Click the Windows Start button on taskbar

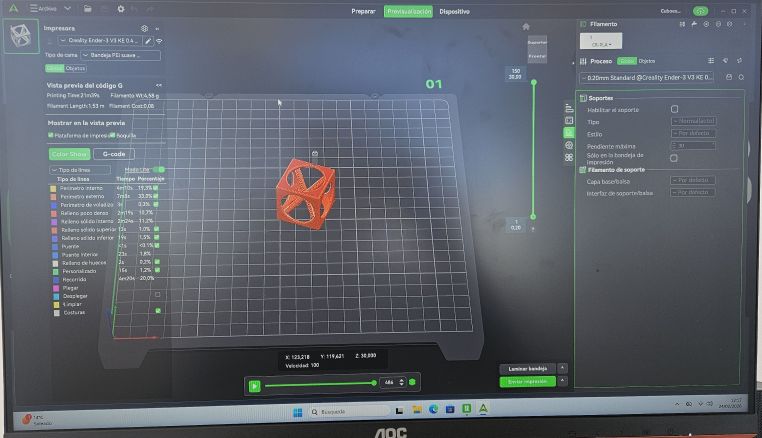tap(297, 413)
